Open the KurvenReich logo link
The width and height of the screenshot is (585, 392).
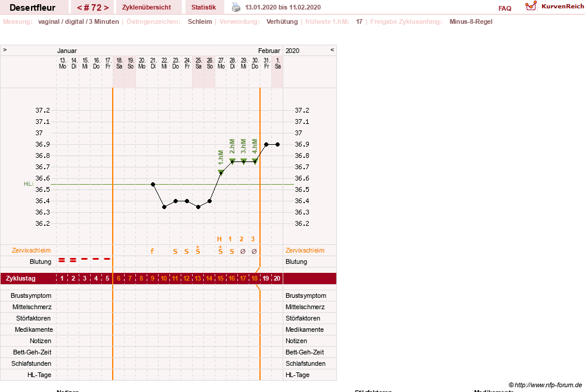click(x=555, y=7)
